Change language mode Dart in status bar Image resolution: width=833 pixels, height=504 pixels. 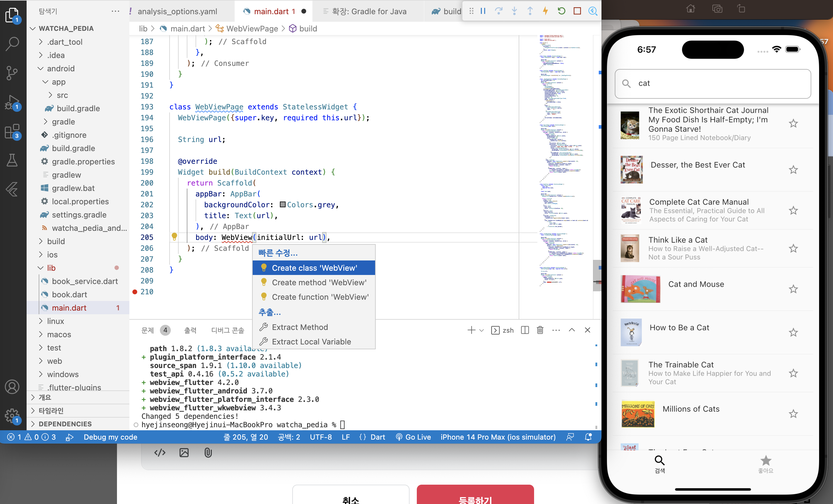(377, 437)
